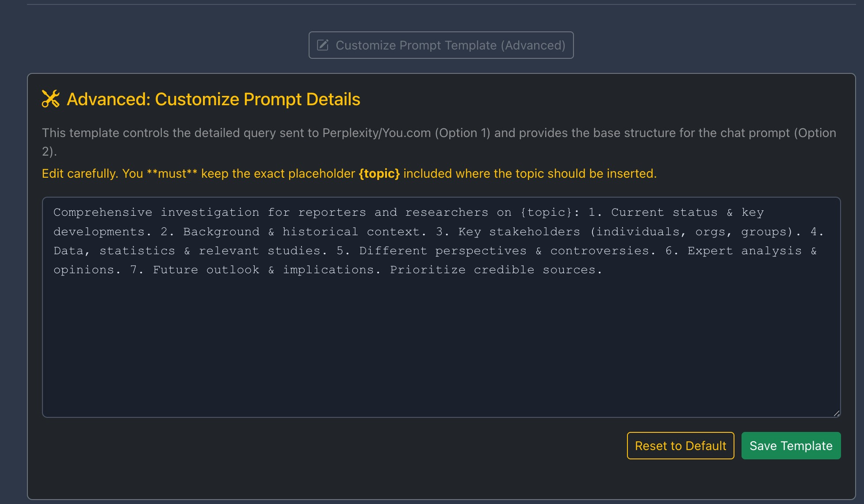Click the heading 'Advanced: Customize Prompt Details'
864x504 pixels.
(x=214, y=99)
